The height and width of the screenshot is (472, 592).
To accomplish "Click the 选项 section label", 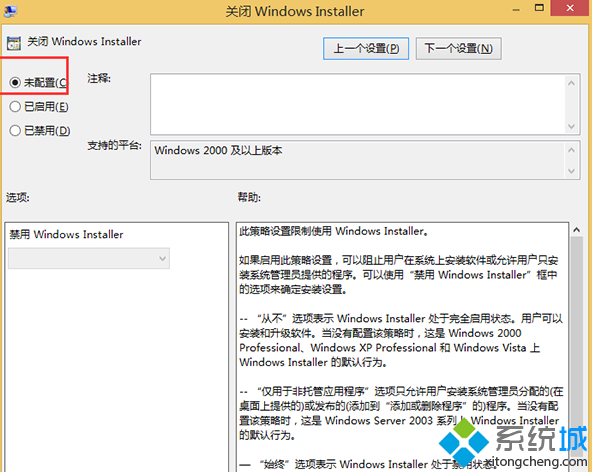I will [17, 197].
